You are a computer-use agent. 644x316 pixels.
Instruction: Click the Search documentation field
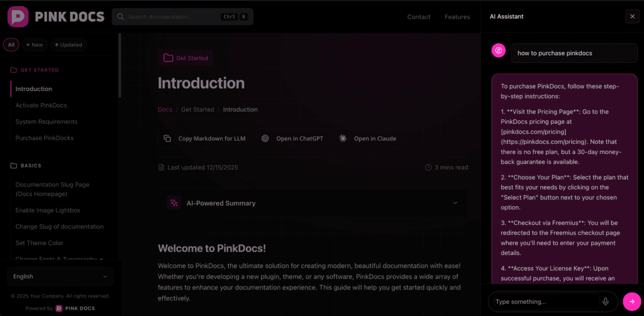[x=173, y=17]
